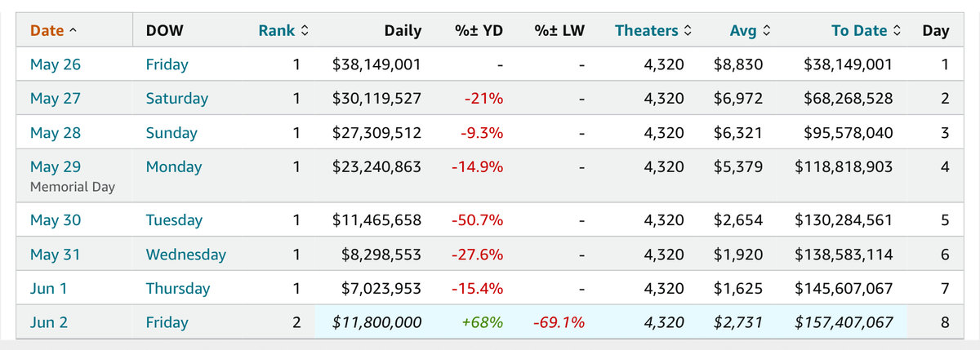Image resolution: width=980 pixels, height=350 pixels.
Task: Click the Sunday day-of-week link
Action: tap(171, 133)
